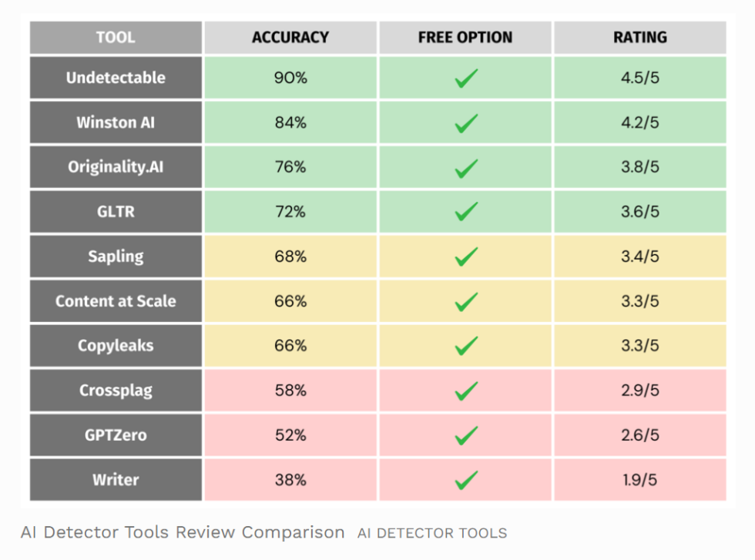Click the 4.5/5 rating cell

(640, 78)
